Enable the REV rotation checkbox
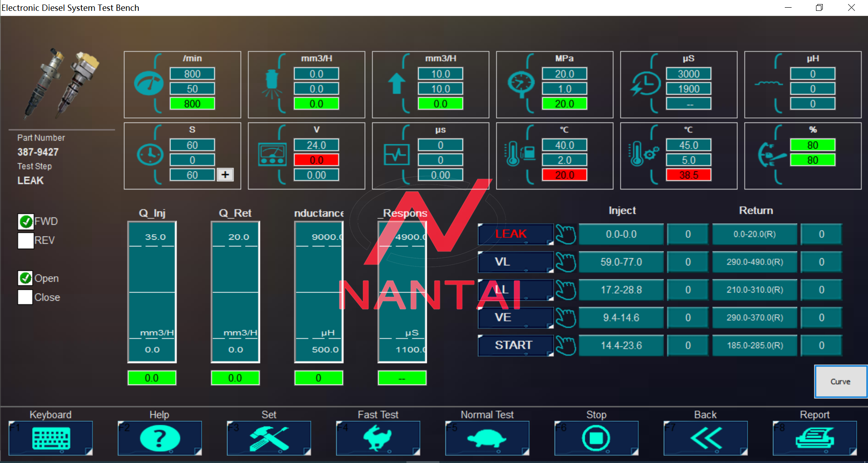This screenshot has height=463, width=868. pos(26,241)
